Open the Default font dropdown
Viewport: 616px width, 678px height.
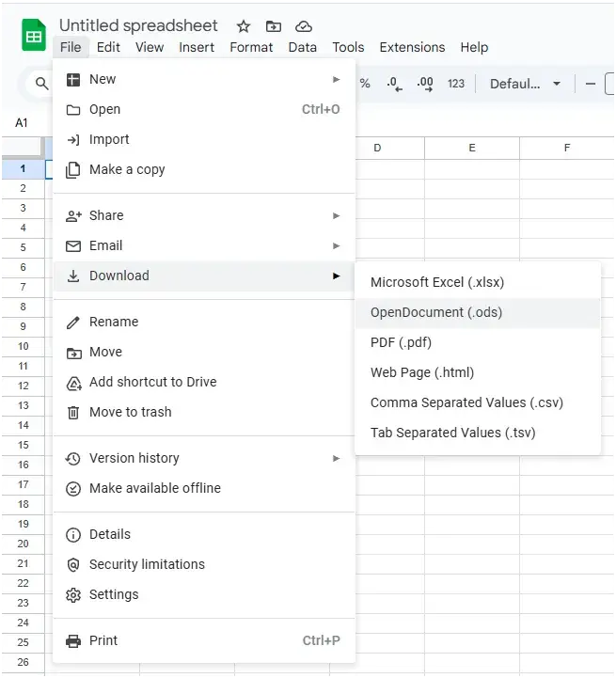pos(525,84)
